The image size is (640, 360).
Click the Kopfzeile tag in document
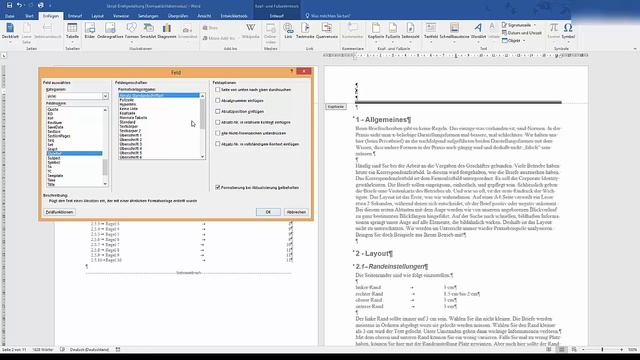(x=336, y=107)
